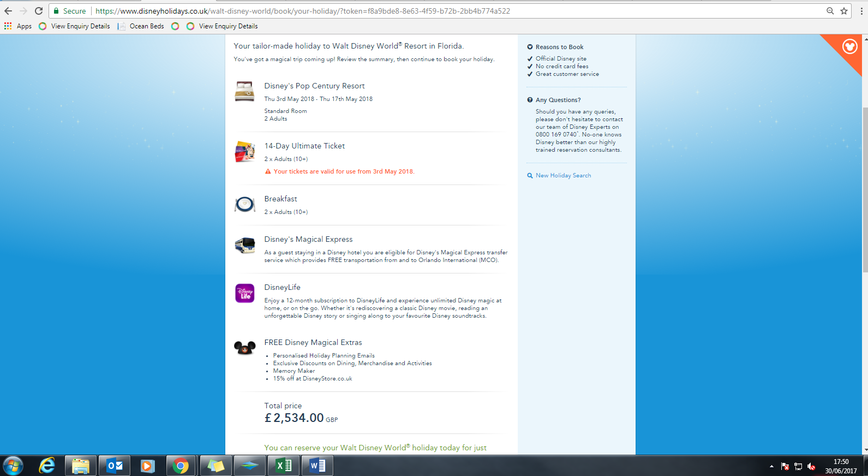Open the media player taskbar icon
The image size is (868, 476).
click(147, 466)
